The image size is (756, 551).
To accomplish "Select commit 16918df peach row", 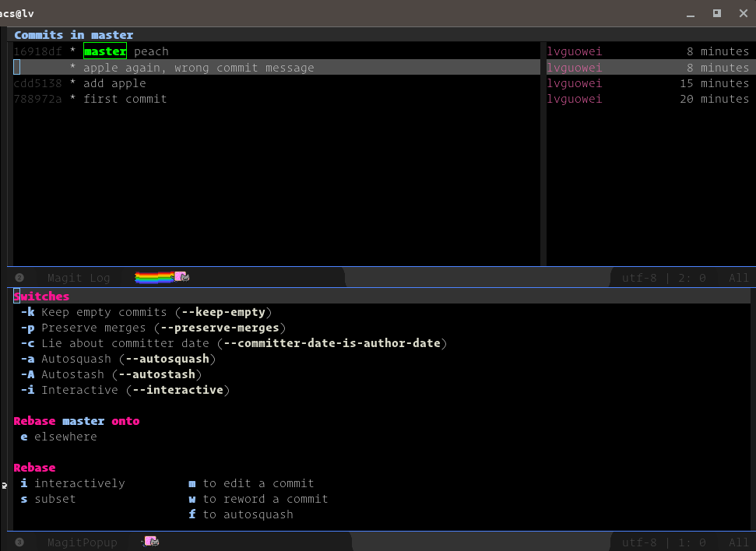I will pyautogui.click(x=276, y=51).
